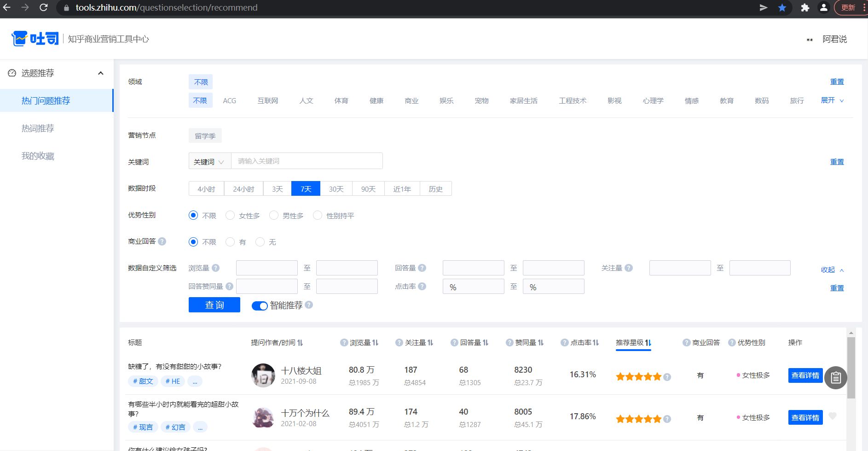868x451 pixels.
Task: Reload the page with refresh icon
Action: [43, 7]
